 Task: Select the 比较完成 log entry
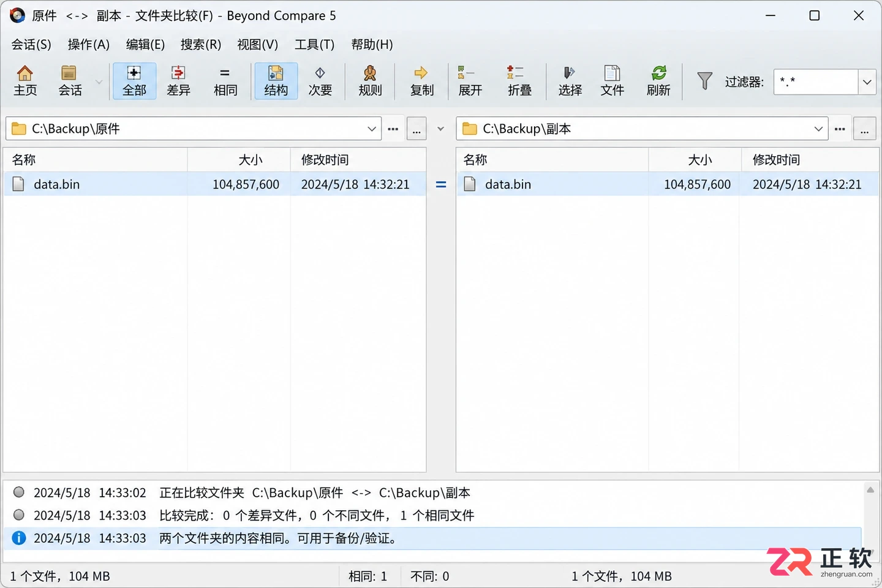(x=432, y=515)
